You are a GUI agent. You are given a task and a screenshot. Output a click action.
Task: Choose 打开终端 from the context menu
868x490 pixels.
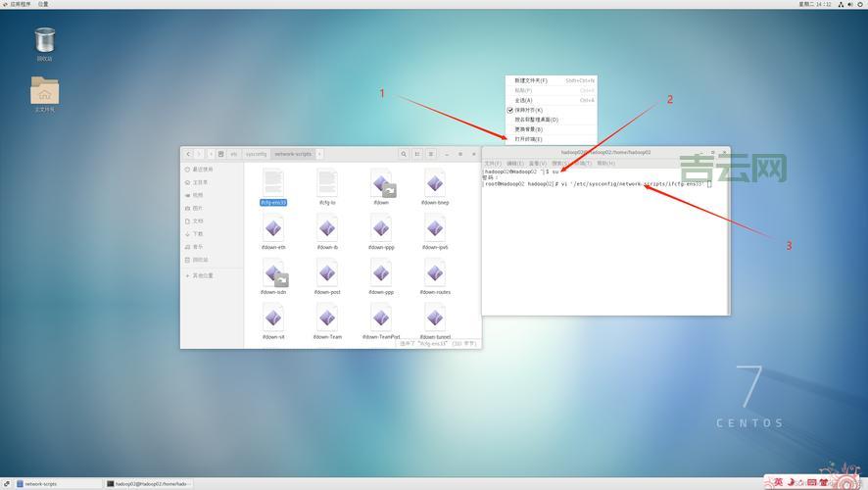529,139
